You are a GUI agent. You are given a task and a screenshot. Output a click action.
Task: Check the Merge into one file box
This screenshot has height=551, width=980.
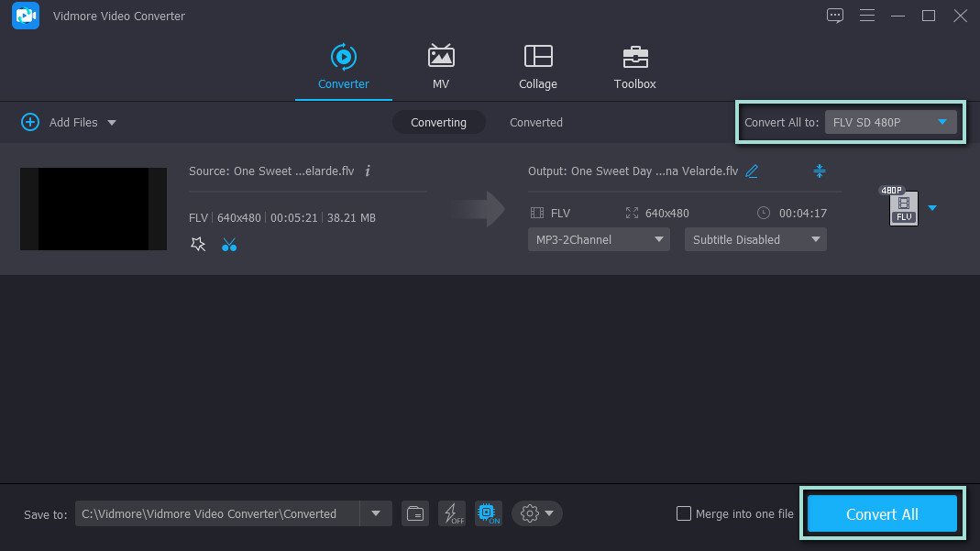(683, 513)
